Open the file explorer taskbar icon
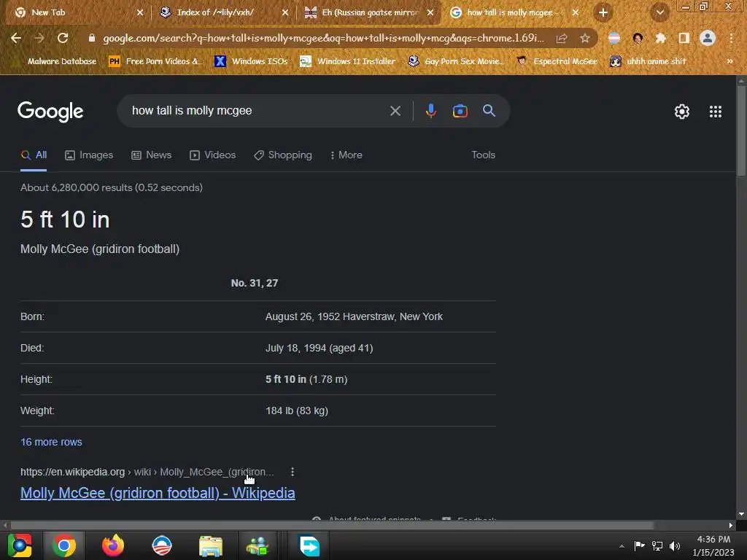 [x=211, y=545]
